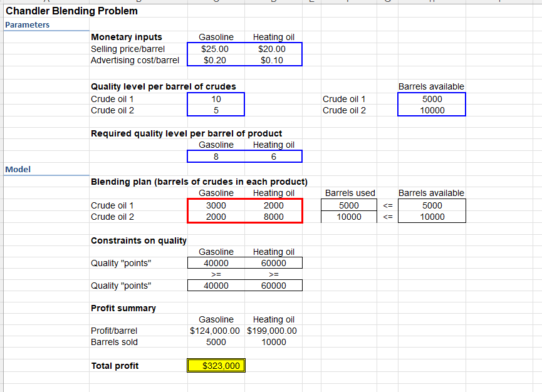This screenshot has height=392, width=542.
Task: Select the Gasoline selling price $25.00 cell
Action: tap(216, 49)
